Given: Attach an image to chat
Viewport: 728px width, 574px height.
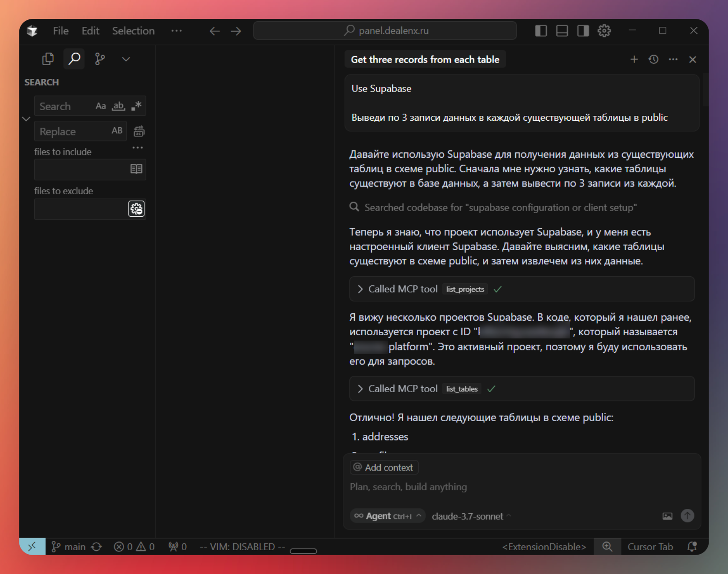Looking at the screenshot, I should tap(667, 516).
